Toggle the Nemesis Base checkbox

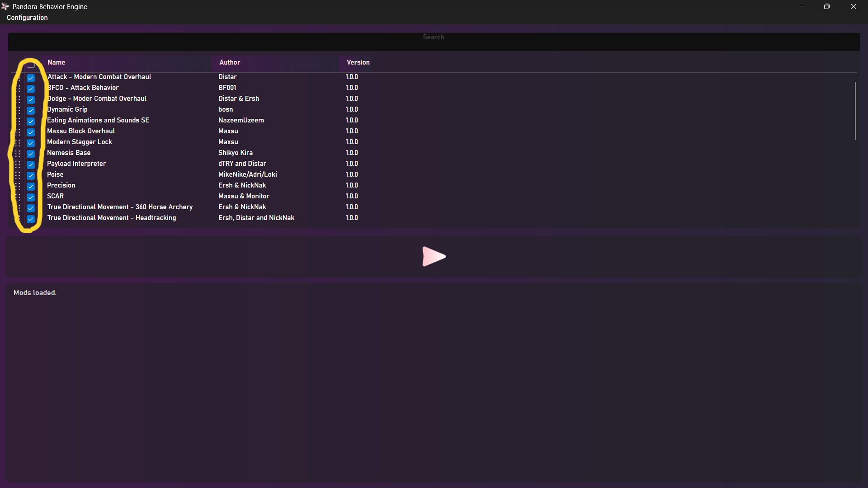click(31, 154)
